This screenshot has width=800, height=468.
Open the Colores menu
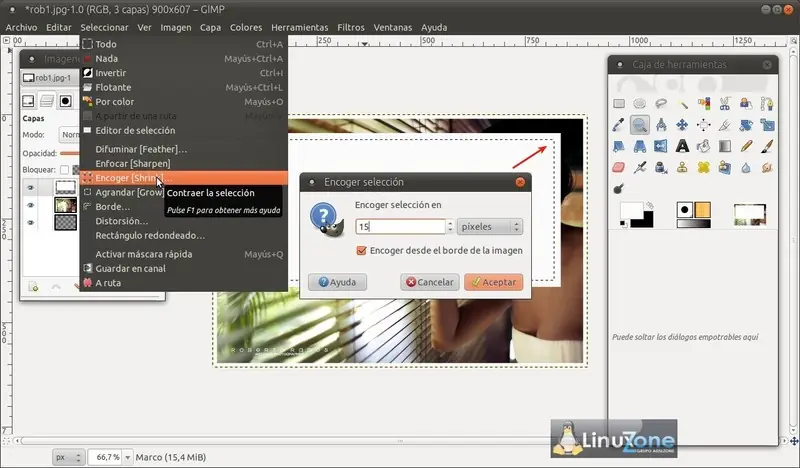pyautogui.click(x=246, y=28)
